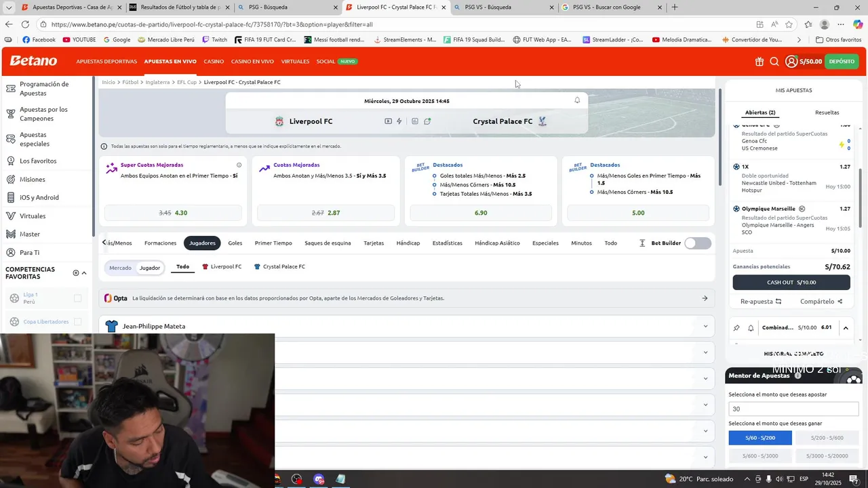
Task: Click the browser address bar URL
Action: 212,24
